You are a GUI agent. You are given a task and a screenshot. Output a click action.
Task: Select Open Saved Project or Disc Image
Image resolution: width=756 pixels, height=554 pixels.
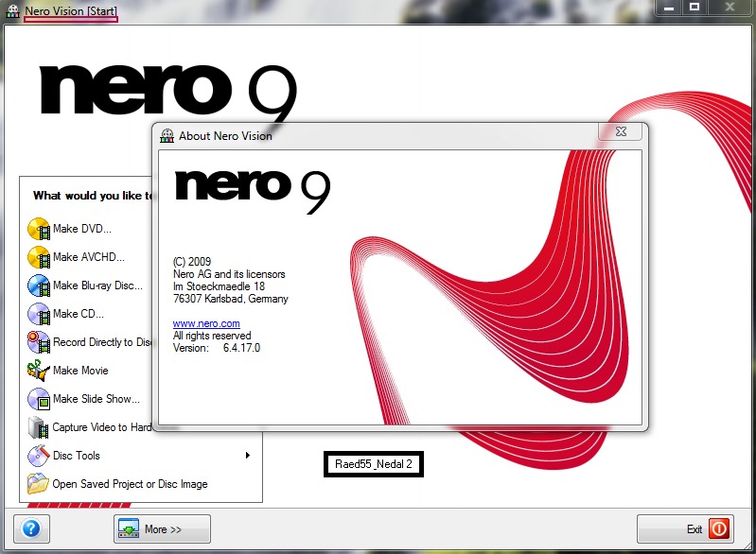[x=130, y=484]
